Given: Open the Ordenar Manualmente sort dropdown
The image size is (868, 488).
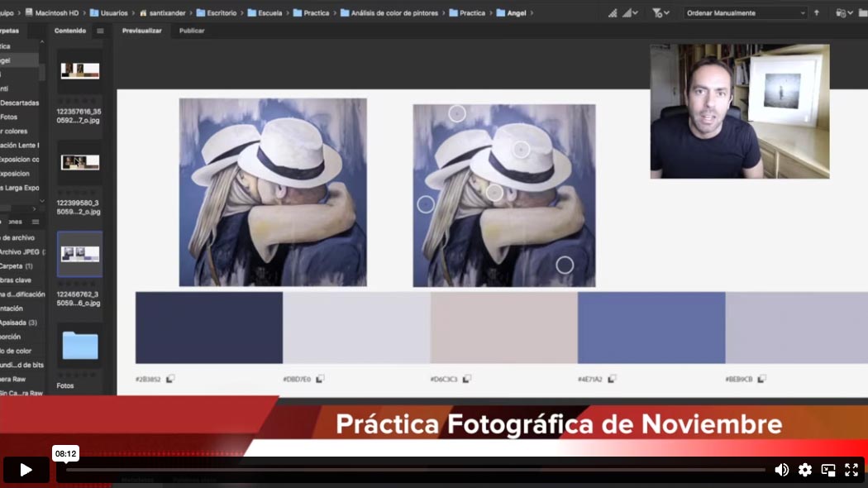Looking at the screenshot, I should tap(745, 12).
